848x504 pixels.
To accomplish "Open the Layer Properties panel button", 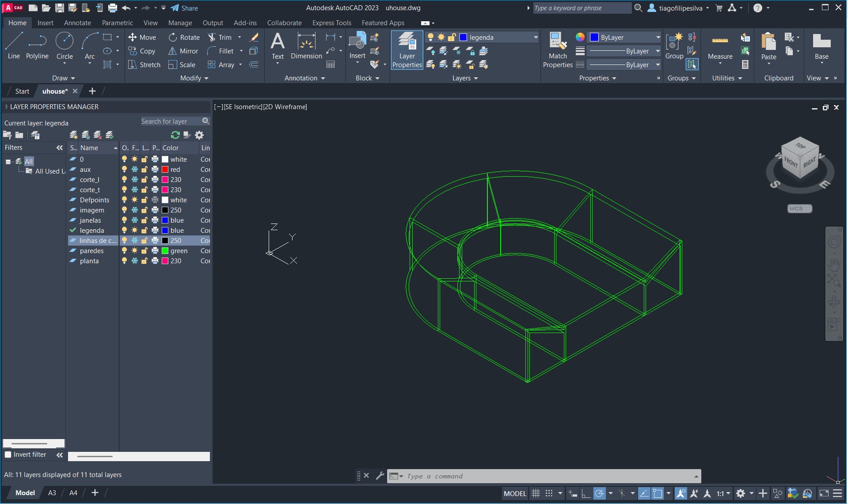I will coord(407,50).
